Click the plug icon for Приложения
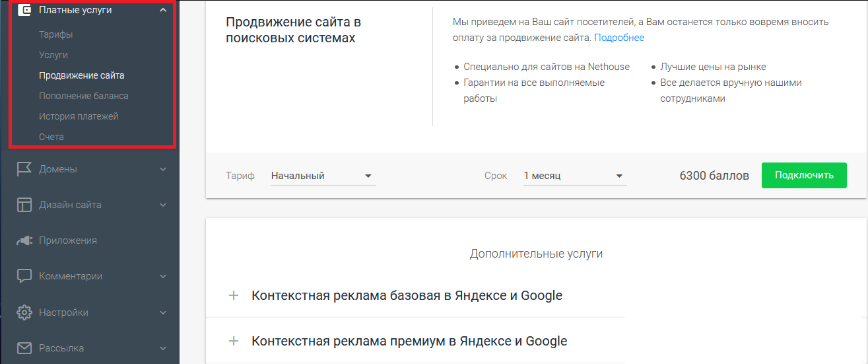This screenshot has height=364, width=868. tap(24, 240)
